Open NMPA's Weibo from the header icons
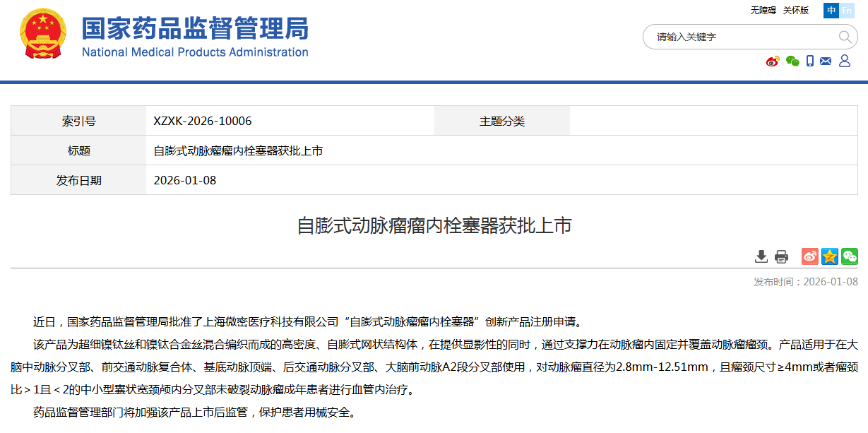868x433 pixels. (771, 61)
